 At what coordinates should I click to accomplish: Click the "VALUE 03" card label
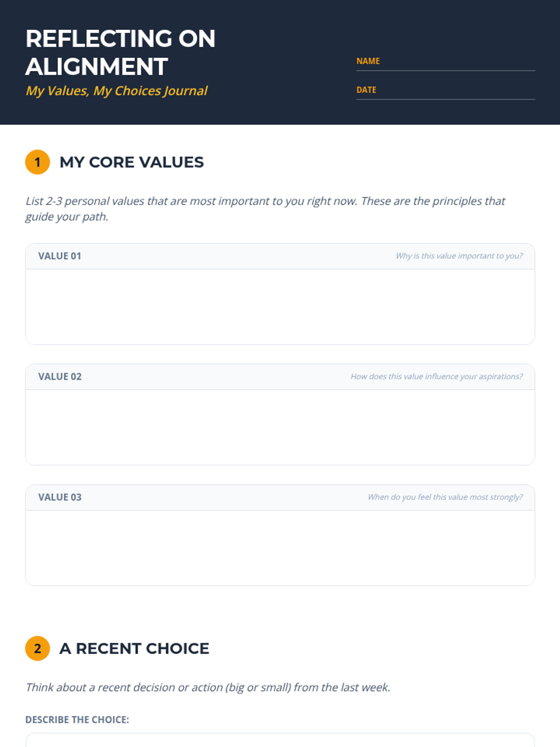60,497
